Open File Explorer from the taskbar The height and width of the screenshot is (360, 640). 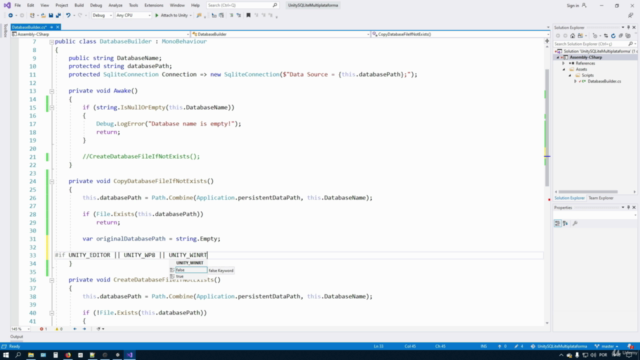31,355
